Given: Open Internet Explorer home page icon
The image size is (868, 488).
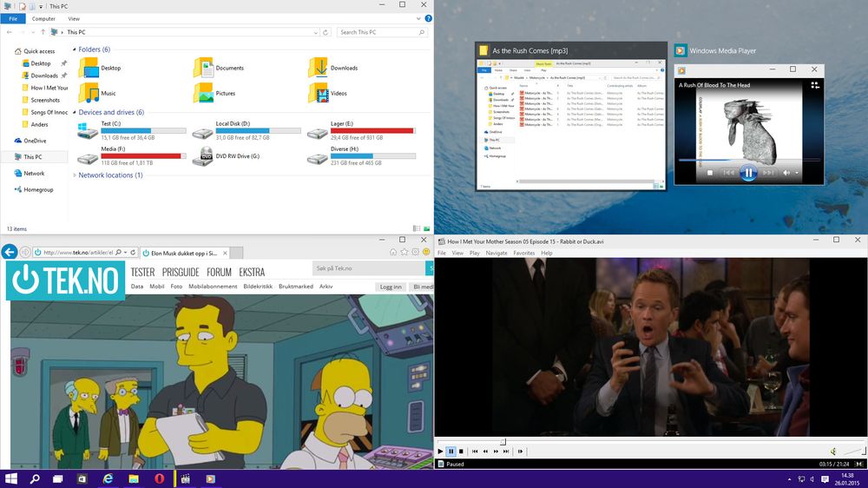Looking at the screenshot, I should pos(393,252).
